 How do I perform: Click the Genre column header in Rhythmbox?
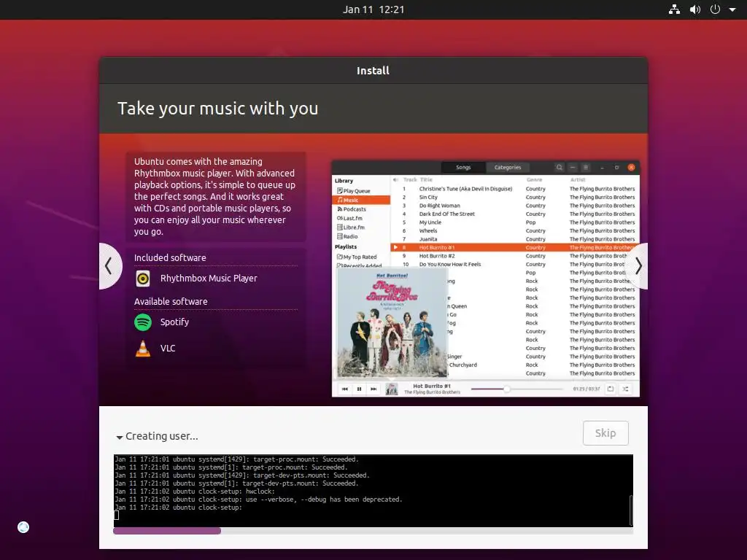[534, 179]
